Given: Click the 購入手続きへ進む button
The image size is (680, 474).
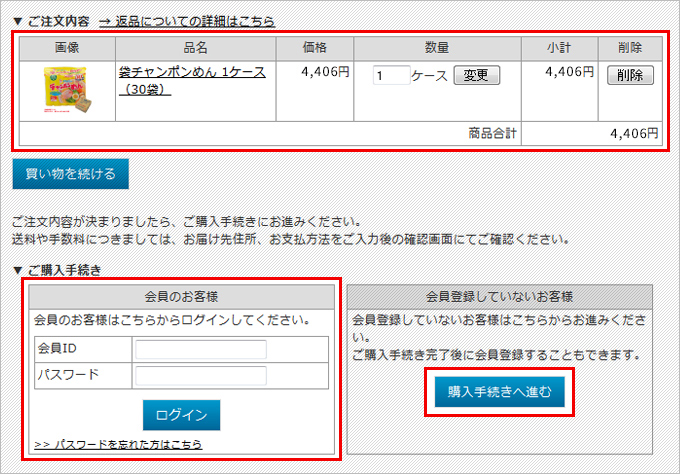Looking at the screenshot, I should (499, 391).
